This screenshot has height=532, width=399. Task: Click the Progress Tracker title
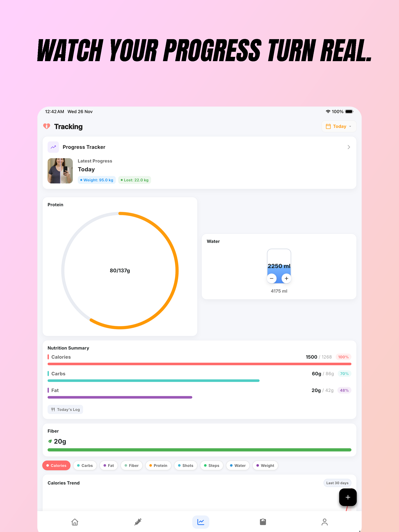pos(84,147)
